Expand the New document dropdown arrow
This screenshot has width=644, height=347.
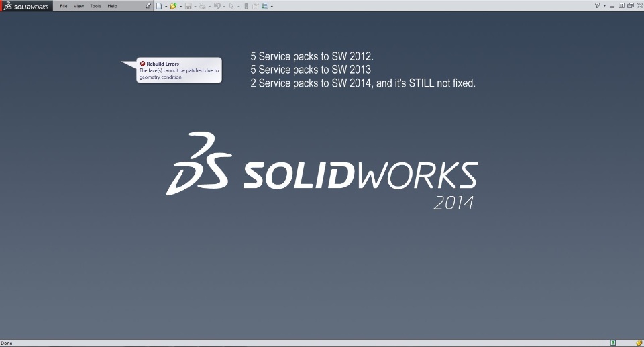tap(166, 7)
